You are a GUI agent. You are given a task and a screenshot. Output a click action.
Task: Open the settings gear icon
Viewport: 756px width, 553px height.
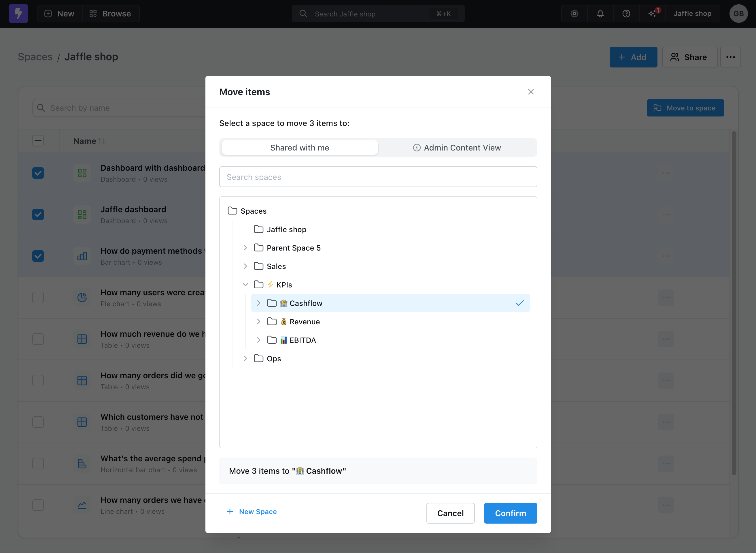574,13
